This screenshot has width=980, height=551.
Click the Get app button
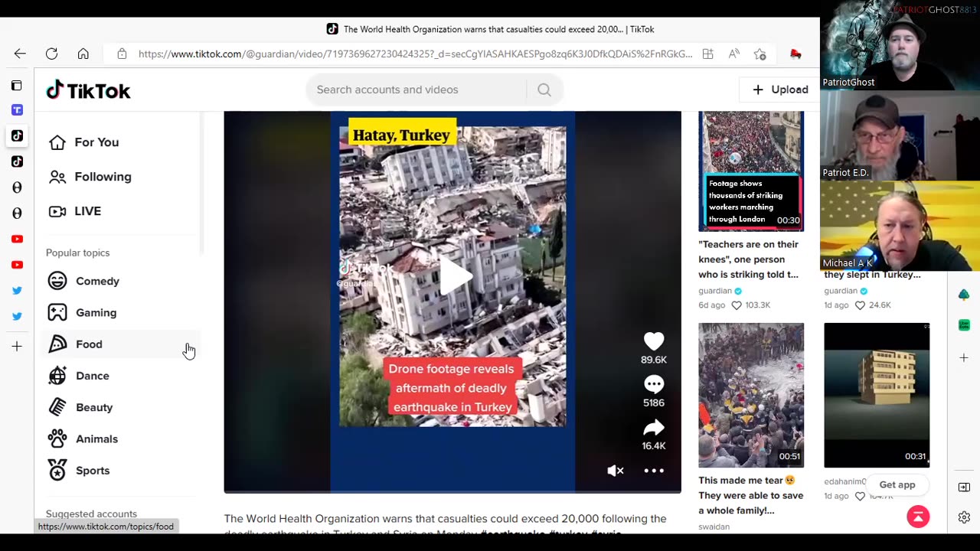897,484
